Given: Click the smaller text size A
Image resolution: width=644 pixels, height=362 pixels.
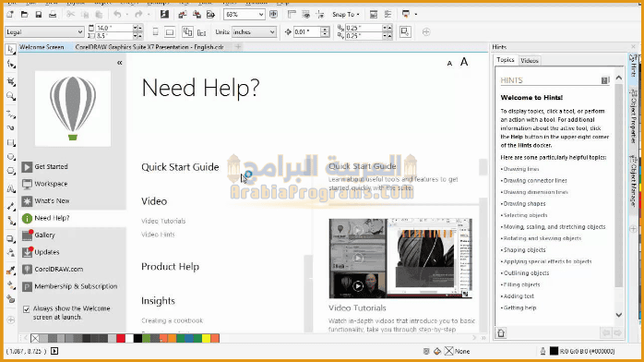Looking at the screenshot, I should (x=449, y=64).
